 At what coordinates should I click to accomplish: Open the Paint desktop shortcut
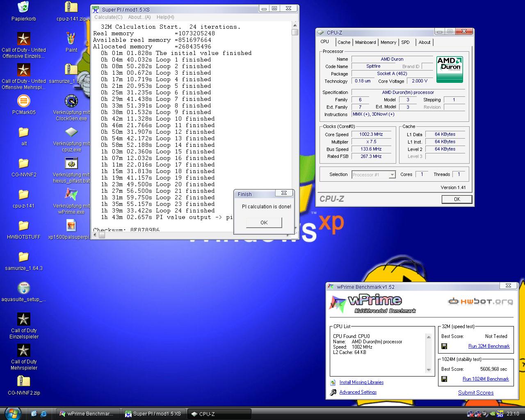[71, 39]
